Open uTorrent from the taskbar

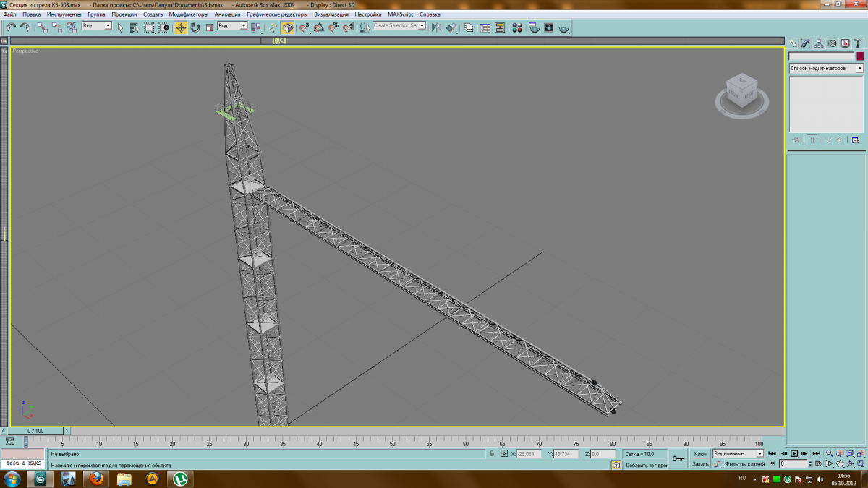(x=180, y=479)
